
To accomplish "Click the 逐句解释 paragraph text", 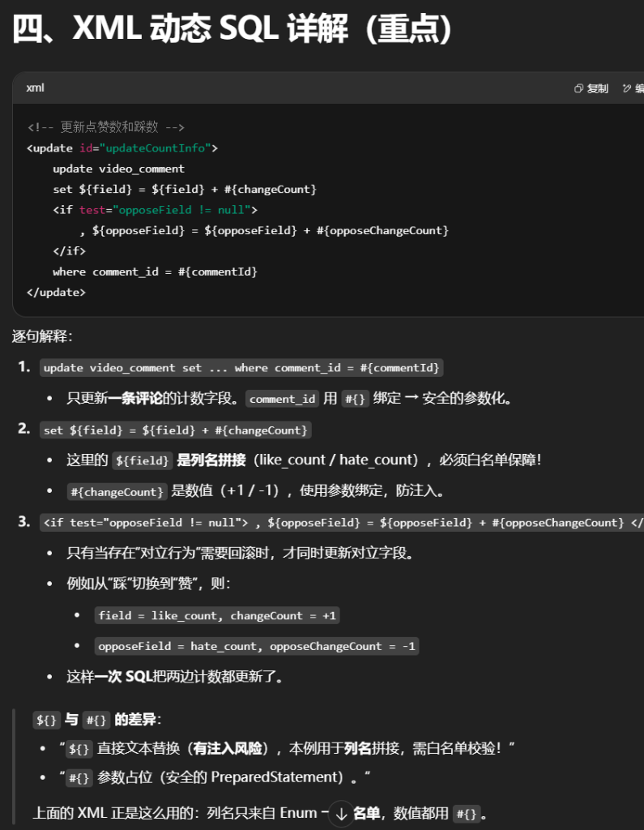I will [42, 336].
